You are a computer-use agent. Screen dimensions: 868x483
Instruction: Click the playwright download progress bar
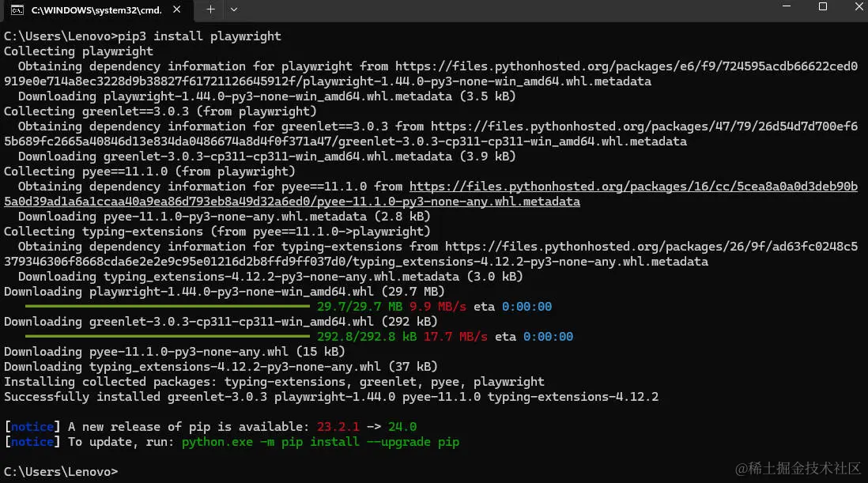pyautogui.click(x=167, y=306)
